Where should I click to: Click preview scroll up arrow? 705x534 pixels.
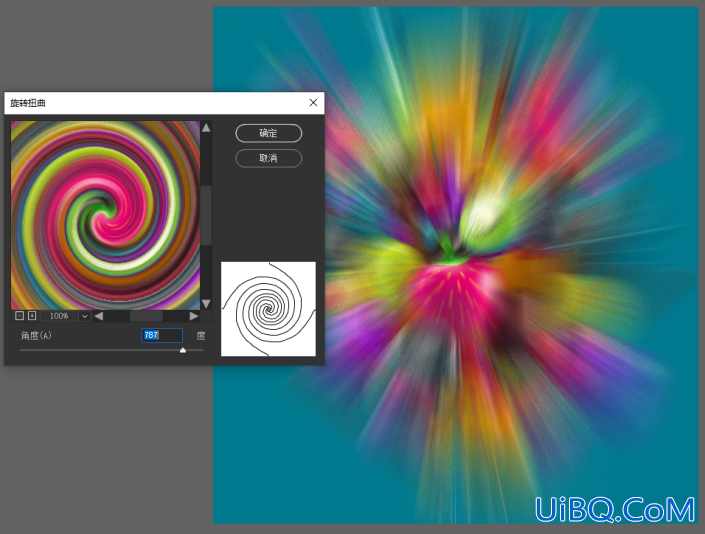206,128
